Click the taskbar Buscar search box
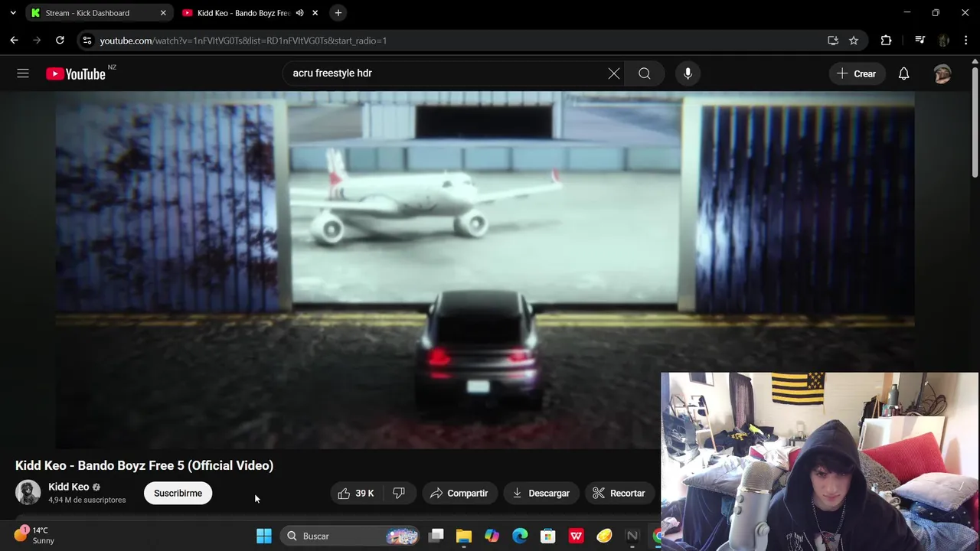The image size is (980, 551). pyautogui.click(x=351, y=536)
